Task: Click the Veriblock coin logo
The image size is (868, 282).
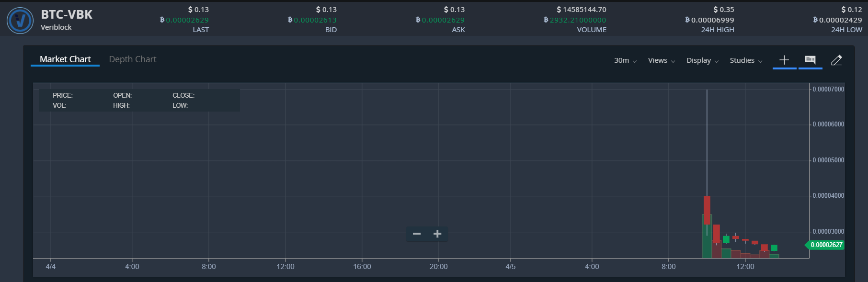Action: pyautogui.click(x=20, y=21)
